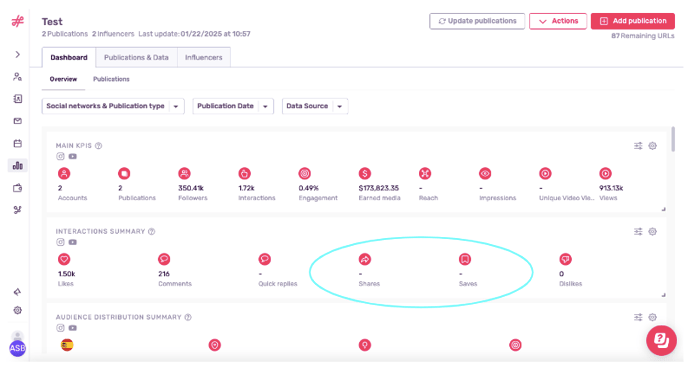Click the Main KPIs gear settings icon

click(652, 146)
